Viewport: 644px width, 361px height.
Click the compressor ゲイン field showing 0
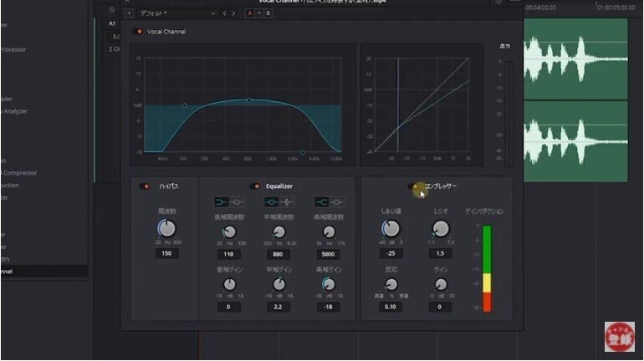point(439,307)
